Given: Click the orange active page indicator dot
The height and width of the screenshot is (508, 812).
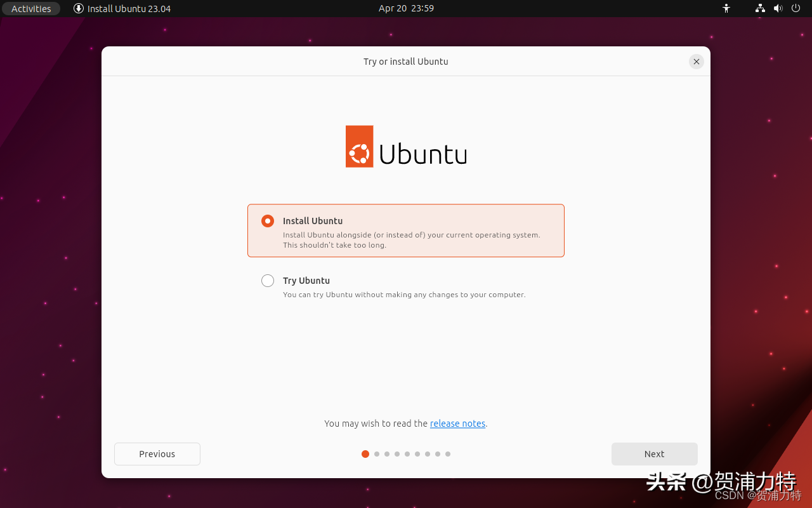Looking at the screenshot, I should (x=365, y=454).
